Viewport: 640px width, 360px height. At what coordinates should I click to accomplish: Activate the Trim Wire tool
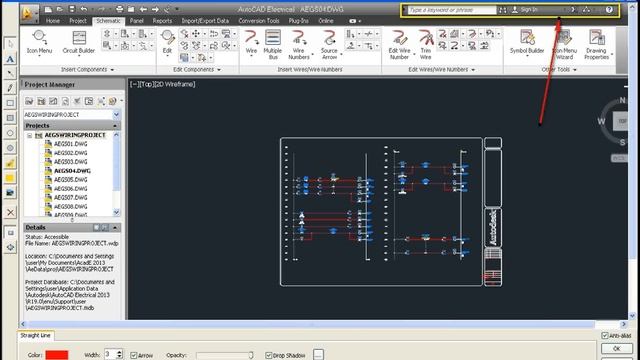(x=425, y=45)
